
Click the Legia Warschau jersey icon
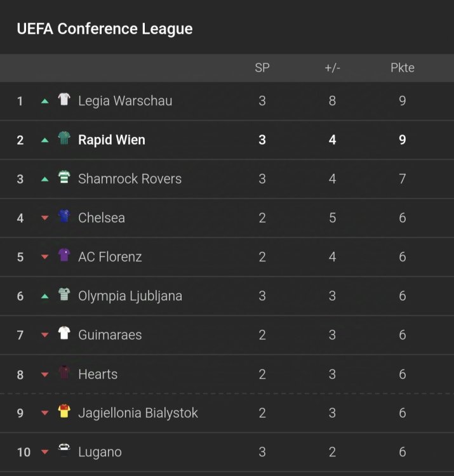coord(64,100)
